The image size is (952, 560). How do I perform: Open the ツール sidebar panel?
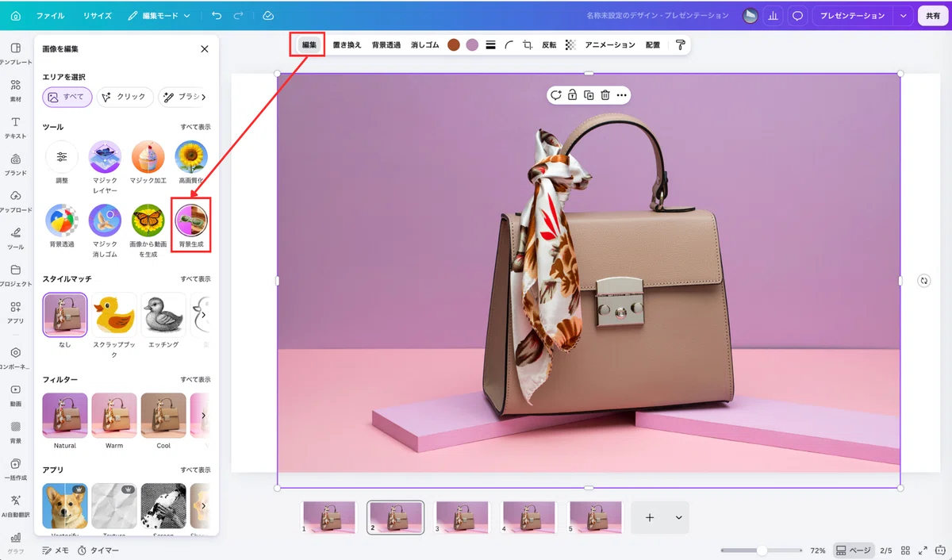[15, 237]
